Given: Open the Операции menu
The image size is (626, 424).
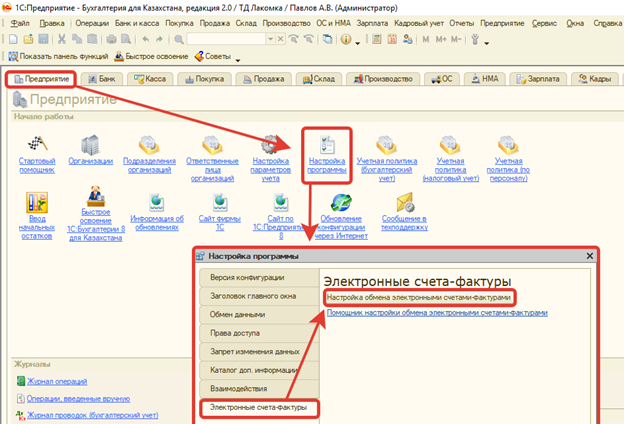Looking at the screenshot, I should point(92,23).
